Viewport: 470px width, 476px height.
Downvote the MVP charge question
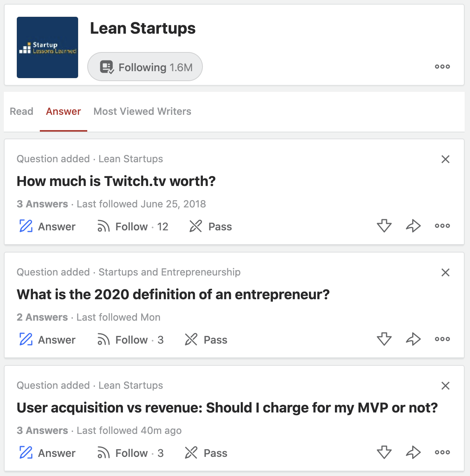pyautogui.click(x=384, y=452)
